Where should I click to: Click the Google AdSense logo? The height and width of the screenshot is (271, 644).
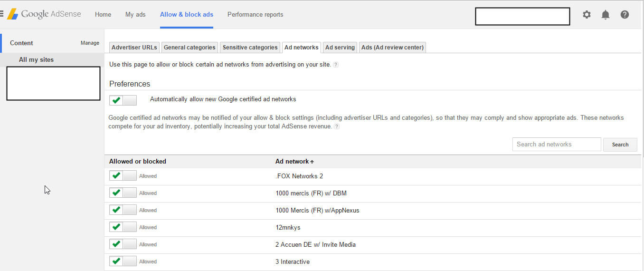point(44,14)
